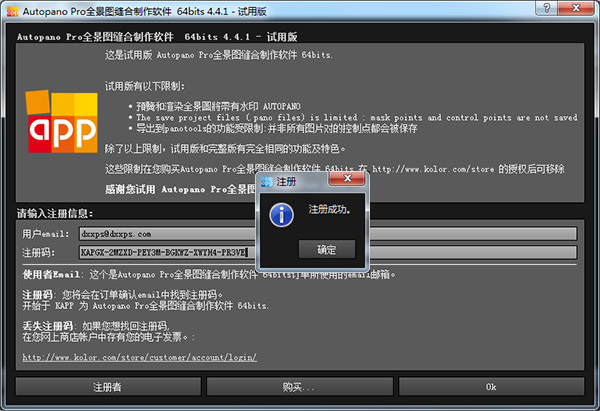Click the '导出到panotools' limitation line
600x411 pixels.
[x=277, y=128]
